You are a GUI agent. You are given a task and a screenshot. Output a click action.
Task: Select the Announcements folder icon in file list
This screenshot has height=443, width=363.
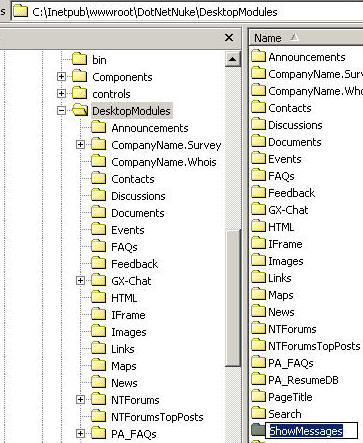point(258,56)
